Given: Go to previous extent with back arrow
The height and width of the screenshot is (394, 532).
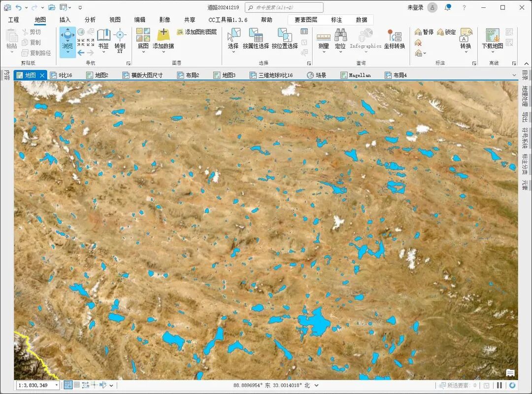Looking at the screenshot, I should tap(81, 53).
